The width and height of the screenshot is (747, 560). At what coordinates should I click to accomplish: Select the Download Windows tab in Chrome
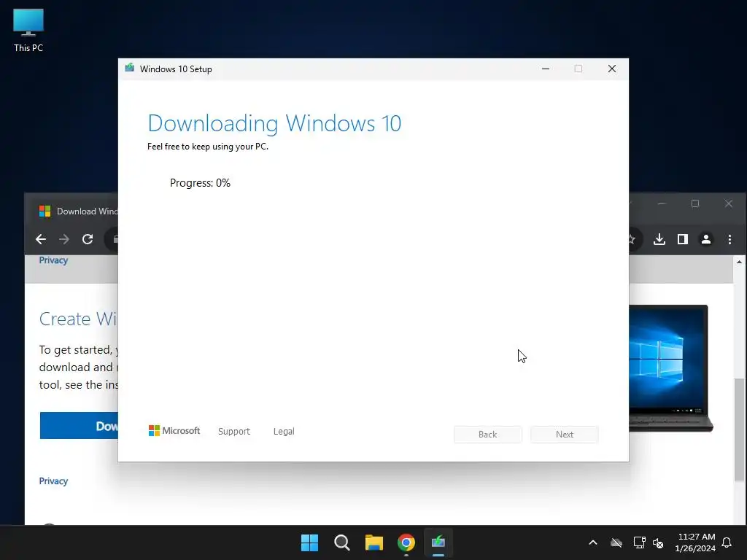click(x=77, y=211)
